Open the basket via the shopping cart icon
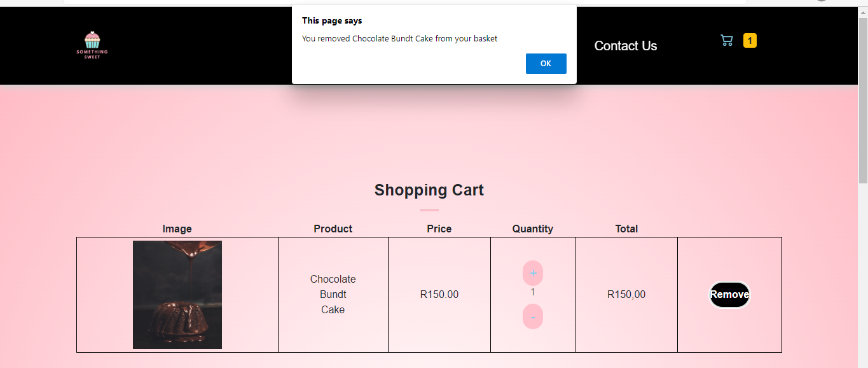868x368 pixels. [726, 40]
